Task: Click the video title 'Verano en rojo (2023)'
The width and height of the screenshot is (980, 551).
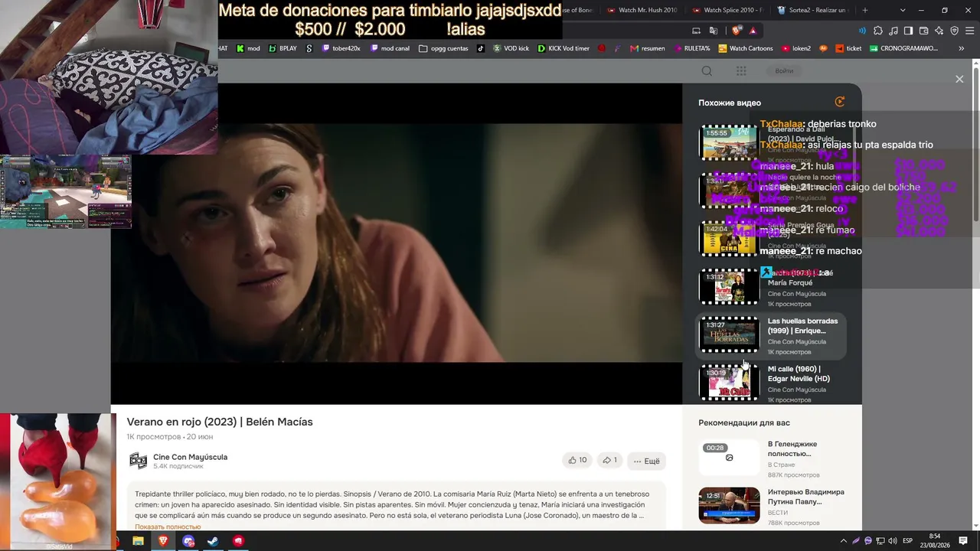Action: (220, 422)
